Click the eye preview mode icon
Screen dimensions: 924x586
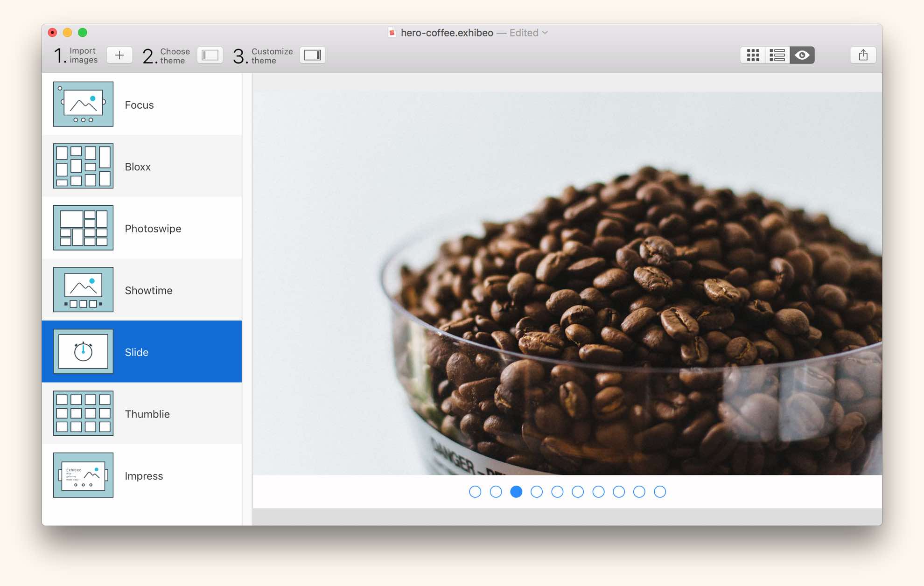coord(802,55)
